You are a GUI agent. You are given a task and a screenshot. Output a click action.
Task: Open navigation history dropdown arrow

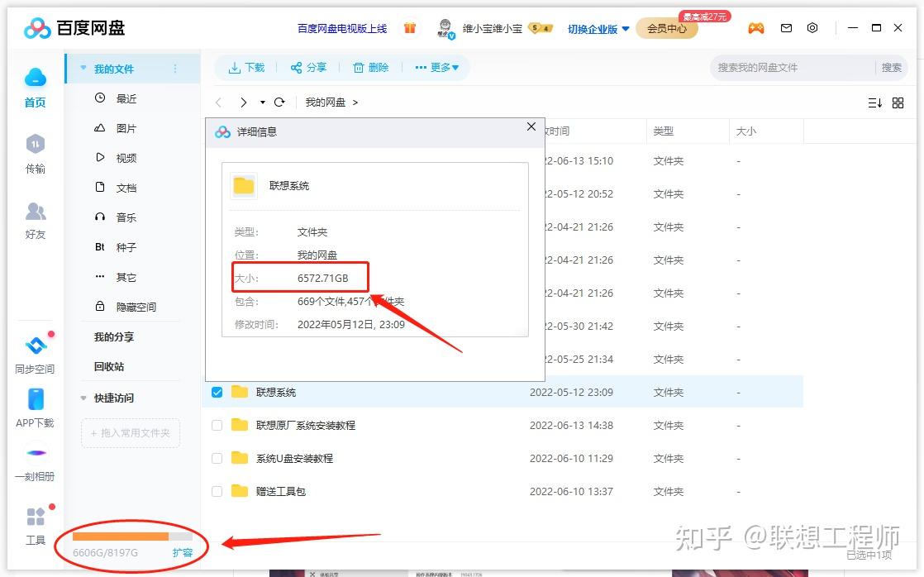[262, 102]
